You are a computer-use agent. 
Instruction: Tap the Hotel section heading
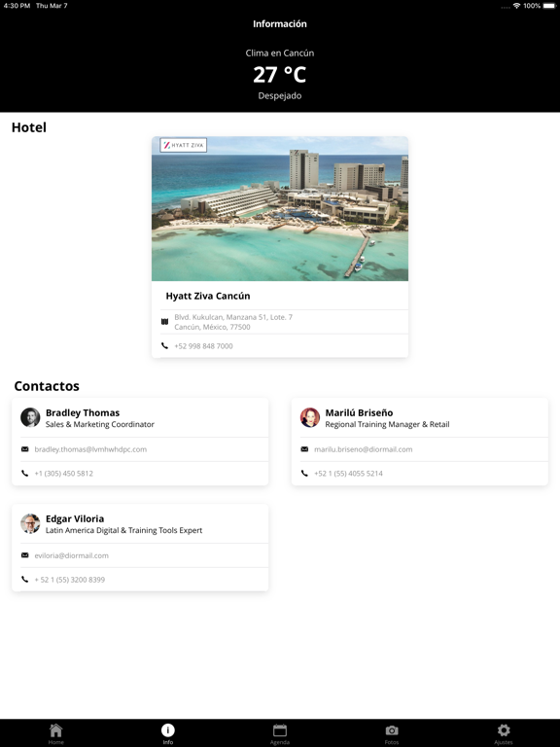click(29, 127)
